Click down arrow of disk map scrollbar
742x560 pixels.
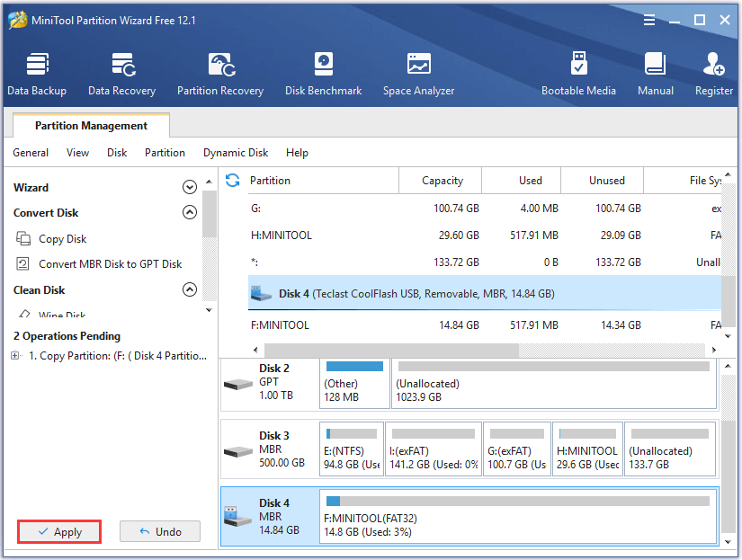(x=728, y=542)
